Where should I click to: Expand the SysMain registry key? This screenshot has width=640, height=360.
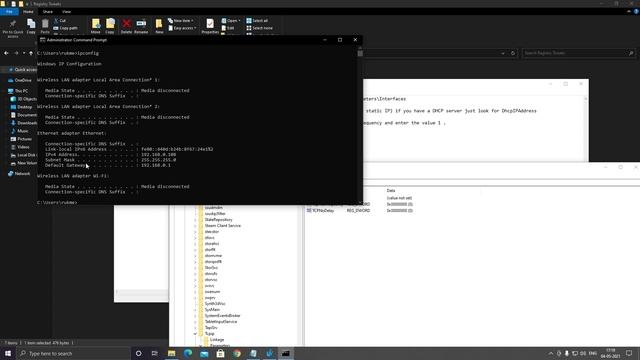pyautogui.click(x=195, y=310)
